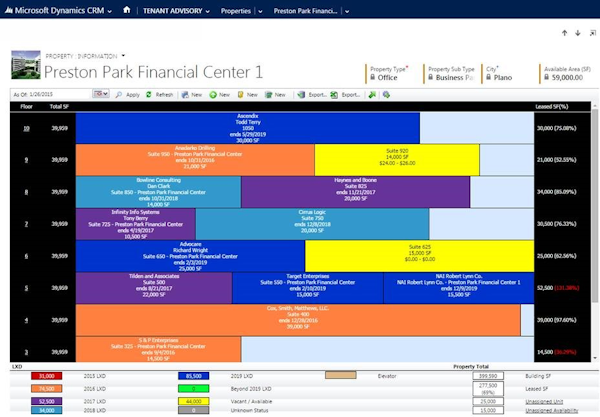Image resolution: width=600 pixels, height=417 pixels.
Task: Click the Home icon in navigation bar
Action: click(x=126, y=10)
